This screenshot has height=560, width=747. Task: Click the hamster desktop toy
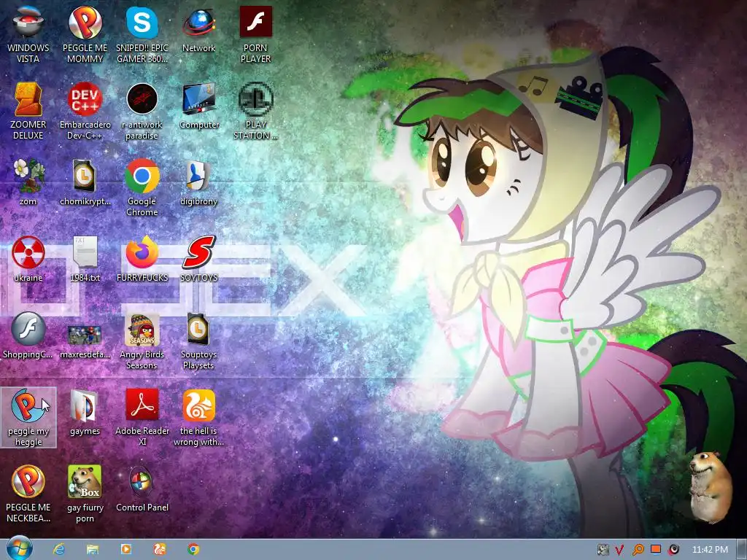(x=711, y=488)
